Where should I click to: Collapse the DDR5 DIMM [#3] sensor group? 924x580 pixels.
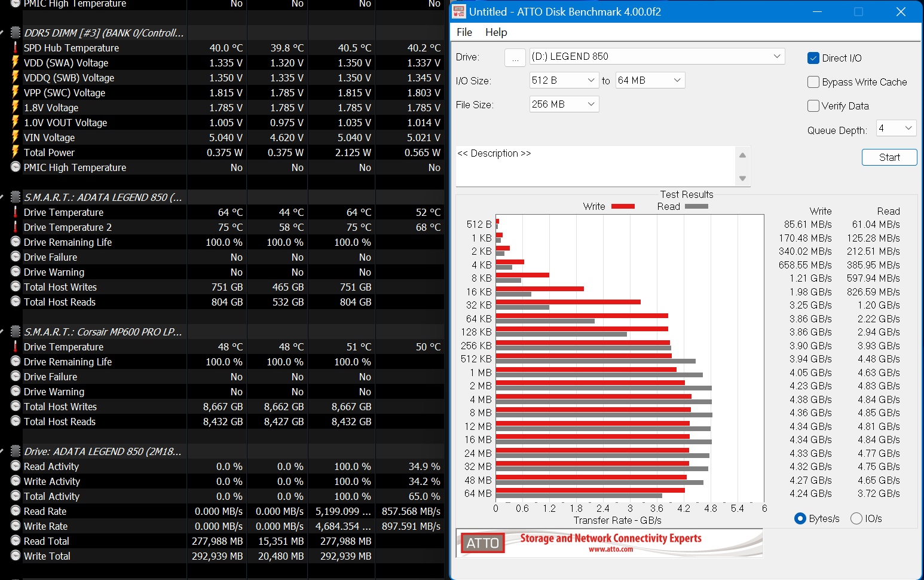click(x=2, y=33)
